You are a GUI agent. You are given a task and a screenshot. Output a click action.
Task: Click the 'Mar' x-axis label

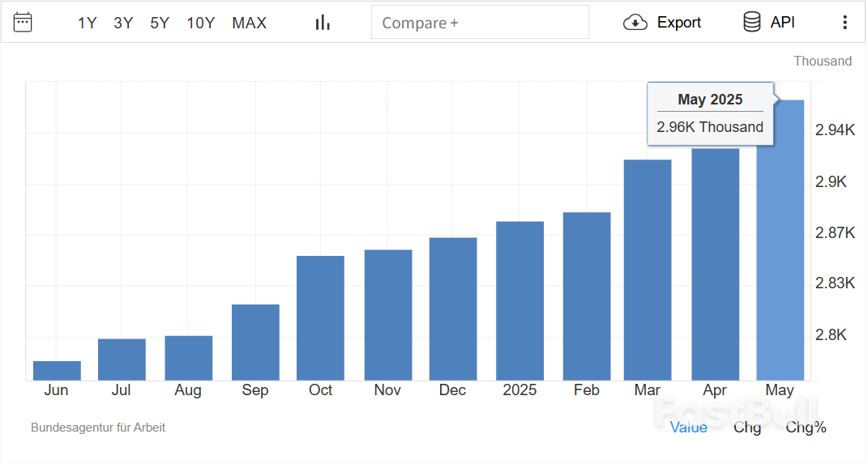[x=647, y=390]
